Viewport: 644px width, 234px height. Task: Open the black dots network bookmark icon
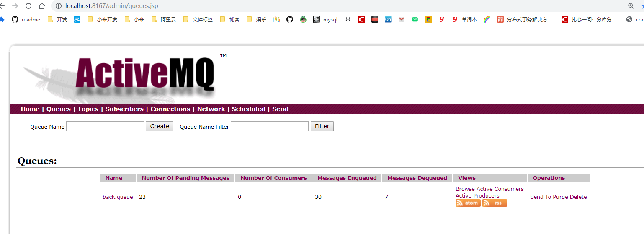click(x=348, y=19)
